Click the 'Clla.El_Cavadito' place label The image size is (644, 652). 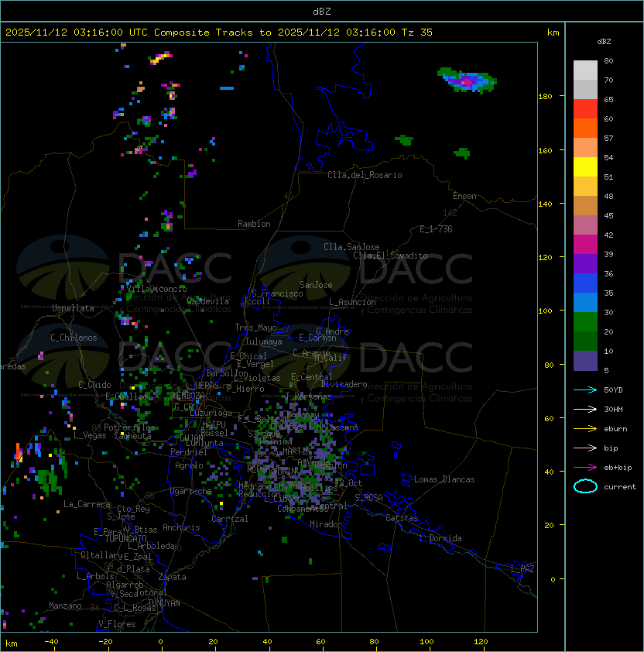390,256
